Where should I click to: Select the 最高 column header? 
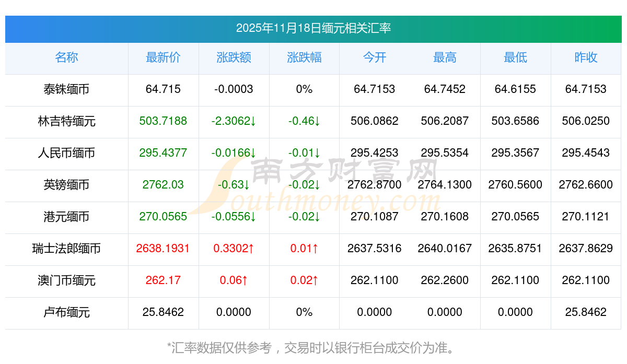click(x=445, y=57)
